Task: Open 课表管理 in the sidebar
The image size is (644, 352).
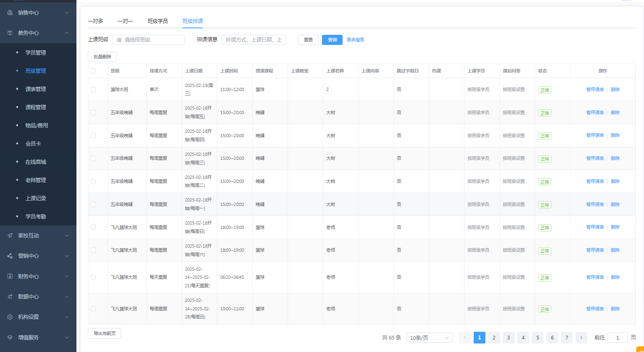Action: (x=36, y=89)
